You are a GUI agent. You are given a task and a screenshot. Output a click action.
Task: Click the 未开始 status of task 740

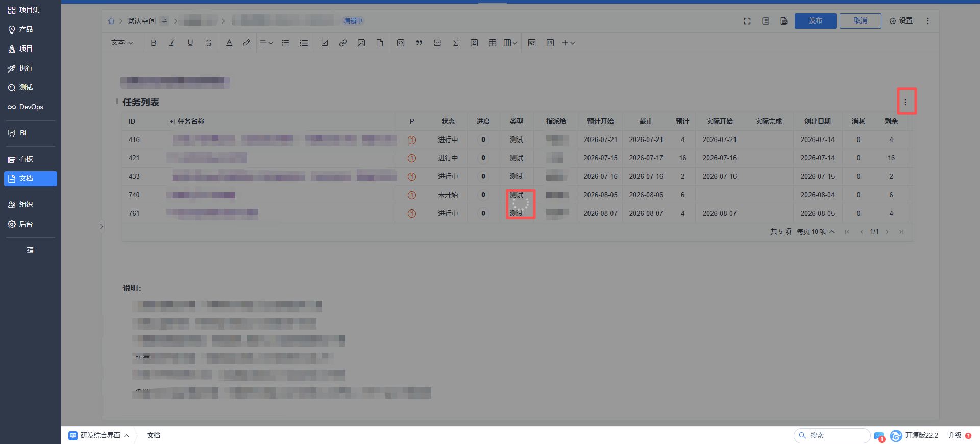(448, 195)
